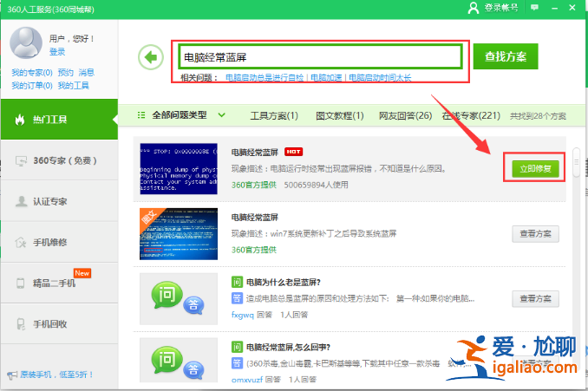The height and width of the screenshot is (391, 588).
Task: Open the login account icon in the title bar
Action: (x=474, y=8)
